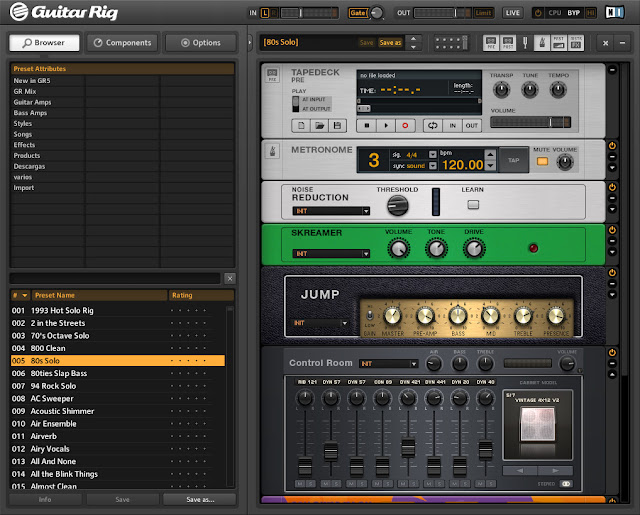The width and height of the screenshot is (640, 515).
Task: Click the save disk icon in Tapedeck
Action: click(x=338, y=126)
